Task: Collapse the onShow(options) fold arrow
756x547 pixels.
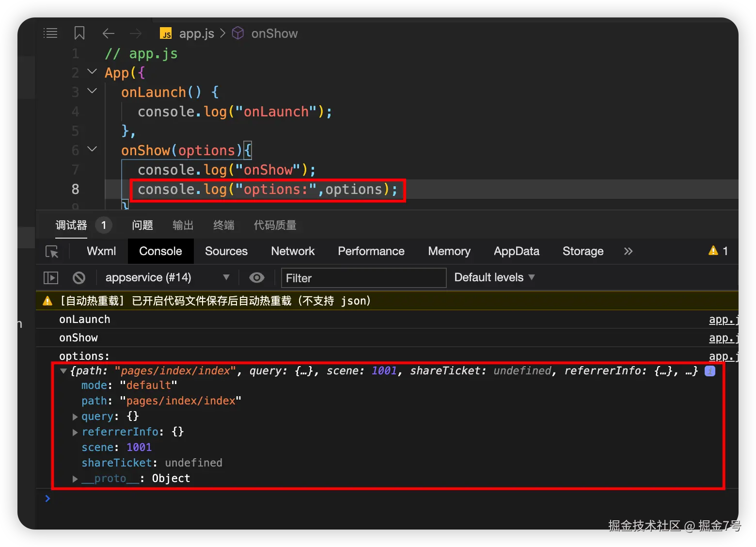Action: pos(92,149)
